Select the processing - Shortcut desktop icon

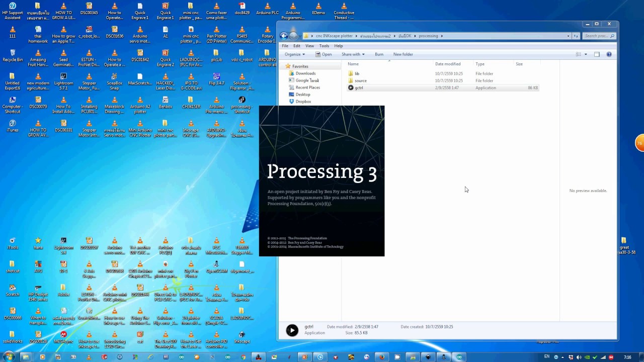point(242,105)
